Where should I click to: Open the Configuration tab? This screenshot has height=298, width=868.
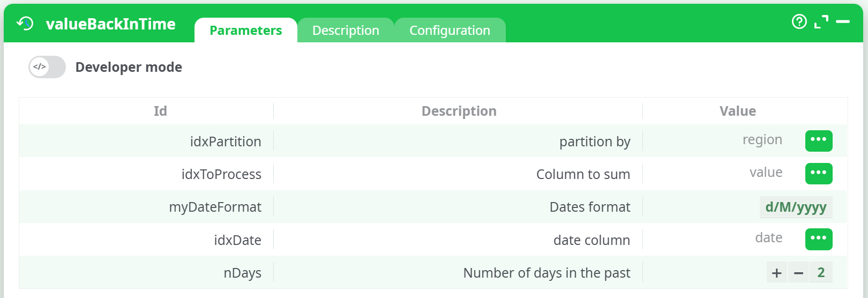pos(450,31)
